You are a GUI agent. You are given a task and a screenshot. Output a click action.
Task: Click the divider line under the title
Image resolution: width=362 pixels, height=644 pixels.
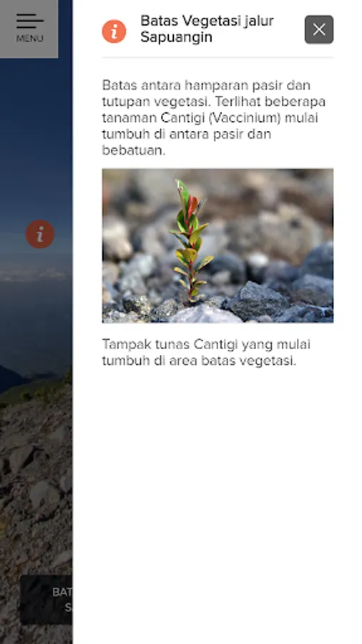[x=217, y=57]
